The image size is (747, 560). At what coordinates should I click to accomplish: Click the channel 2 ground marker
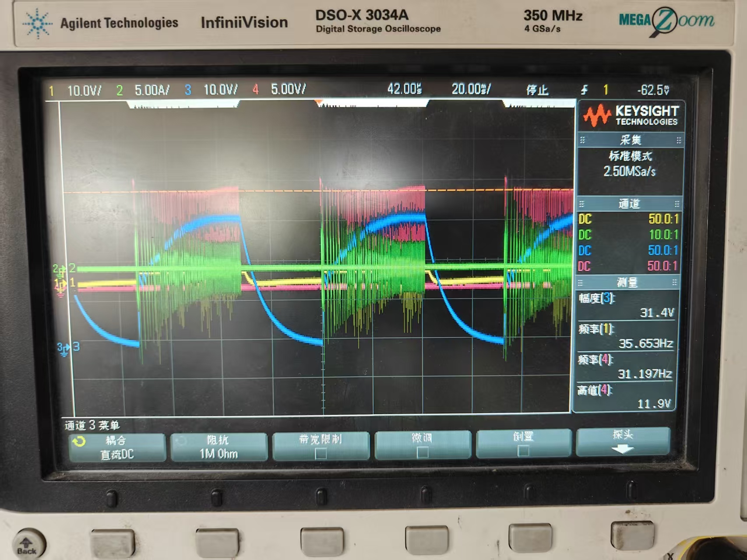[64, 268]
